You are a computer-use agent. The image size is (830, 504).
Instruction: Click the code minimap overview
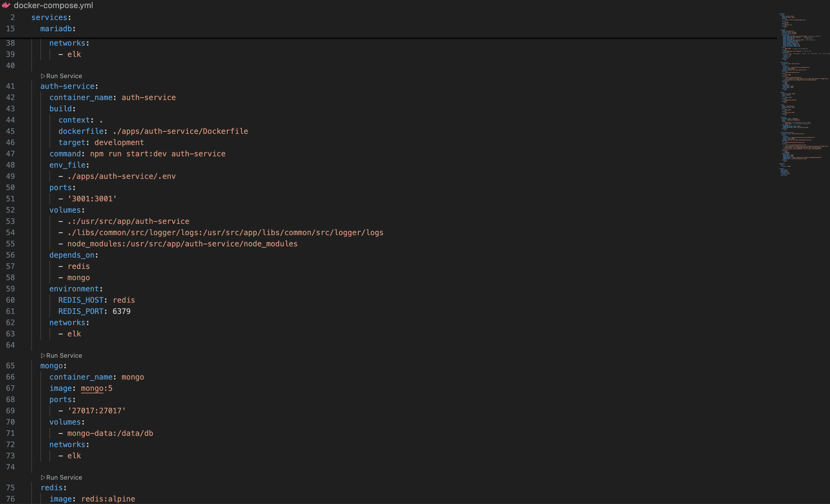(x=803, y=94)
